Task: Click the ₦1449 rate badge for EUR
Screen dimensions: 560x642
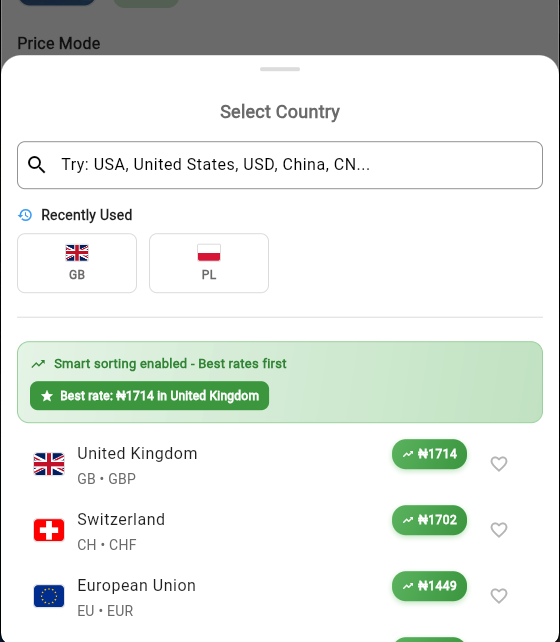Action: [429, 586]
